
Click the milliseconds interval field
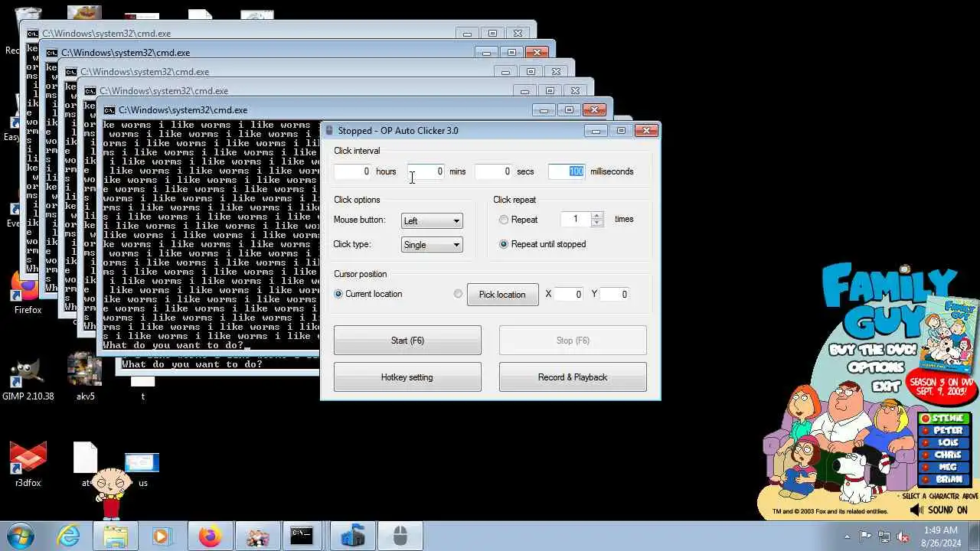(x=567, y=171)
